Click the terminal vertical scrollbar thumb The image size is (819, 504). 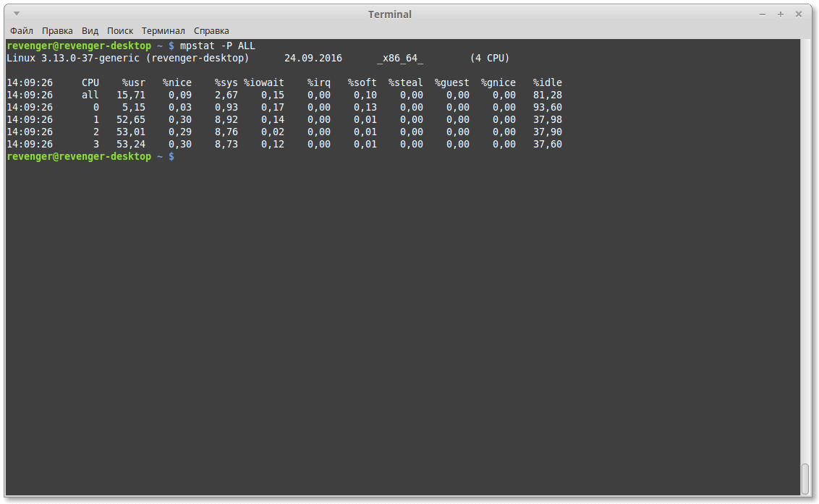[805, 479]
